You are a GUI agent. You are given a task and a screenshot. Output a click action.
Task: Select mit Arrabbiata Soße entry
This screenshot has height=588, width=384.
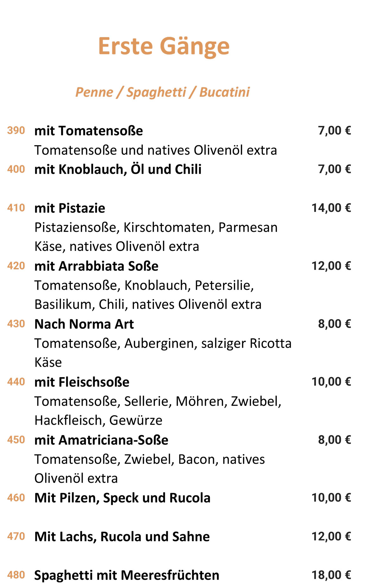[96, 266]
